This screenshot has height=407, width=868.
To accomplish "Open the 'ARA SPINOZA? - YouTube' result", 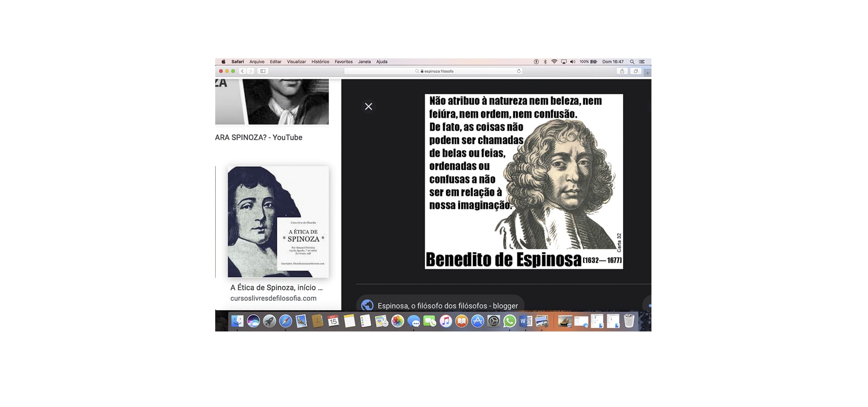I will point(259,137).
